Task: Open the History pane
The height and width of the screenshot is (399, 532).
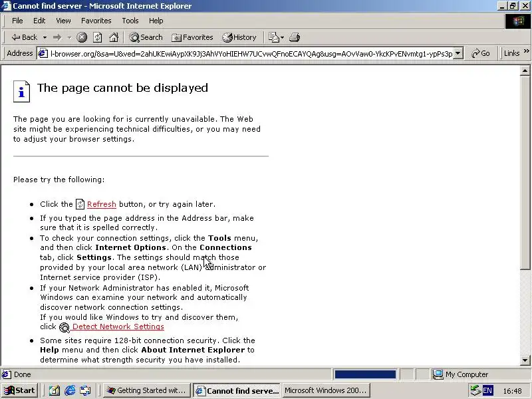Action: (239, 37)
